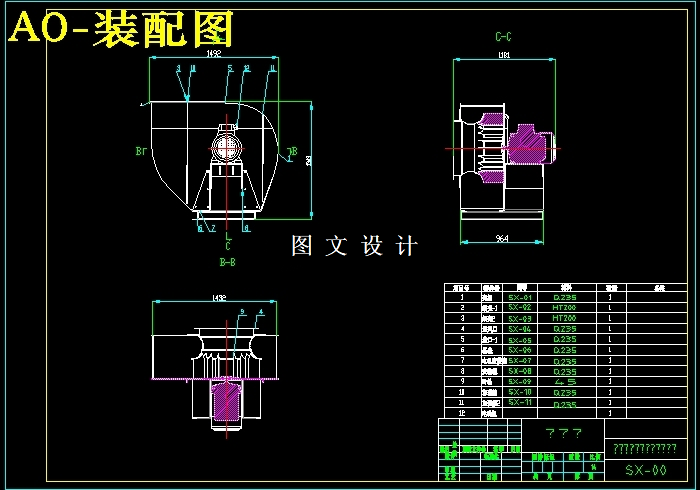Viewport: 700px width, 490px height.
Task: Click balloon number 9 in the lower view
Action: point(242,312)
